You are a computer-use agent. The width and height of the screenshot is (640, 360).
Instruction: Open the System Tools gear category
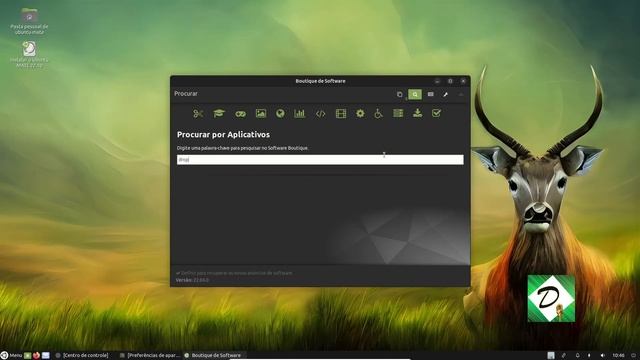coord(360,113)
